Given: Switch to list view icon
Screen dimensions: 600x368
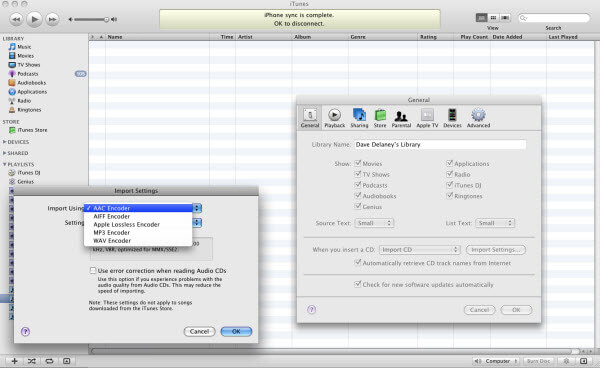Looking at the screenshot, I should coord(481,18).
